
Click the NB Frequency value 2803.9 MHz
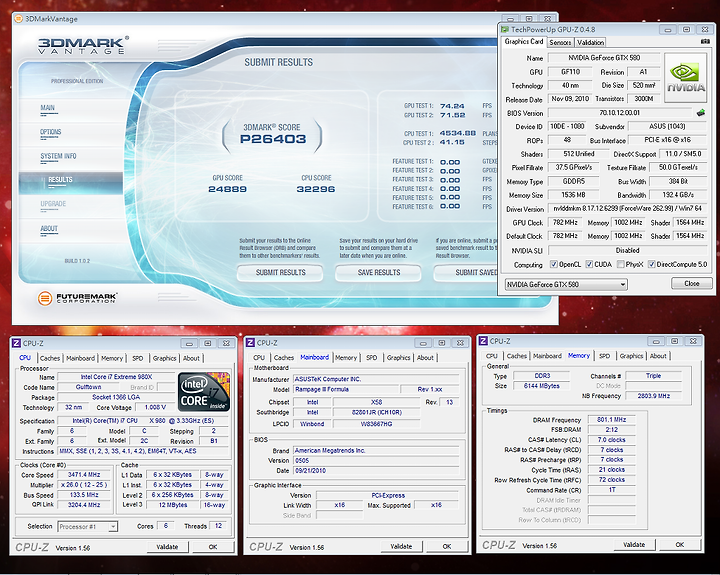(653, 396)
